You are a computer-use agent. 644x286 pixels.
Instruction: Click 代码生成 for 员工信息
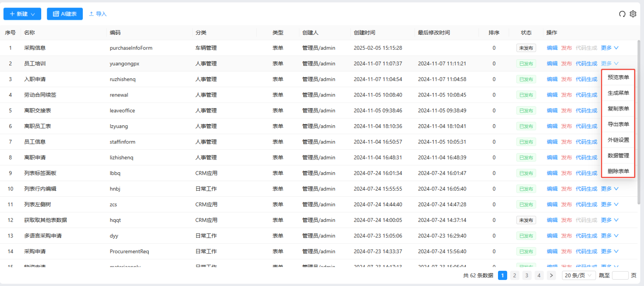[x=586, y=142]
